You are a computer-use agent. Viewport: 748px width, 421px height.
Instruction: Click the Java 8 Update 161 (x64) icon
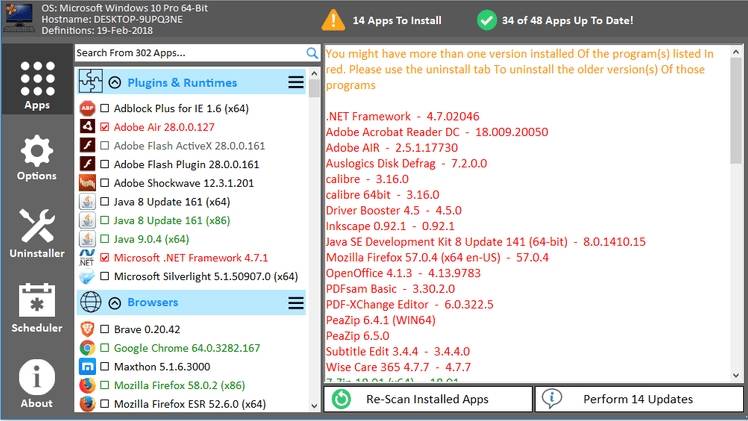point(87,202)
